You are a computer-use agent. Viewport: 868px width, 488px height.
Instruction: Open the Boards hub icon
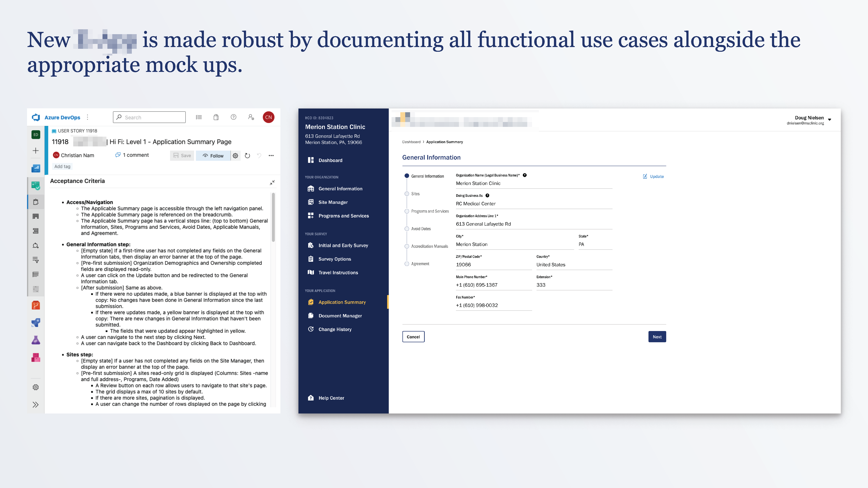(36, 186)
